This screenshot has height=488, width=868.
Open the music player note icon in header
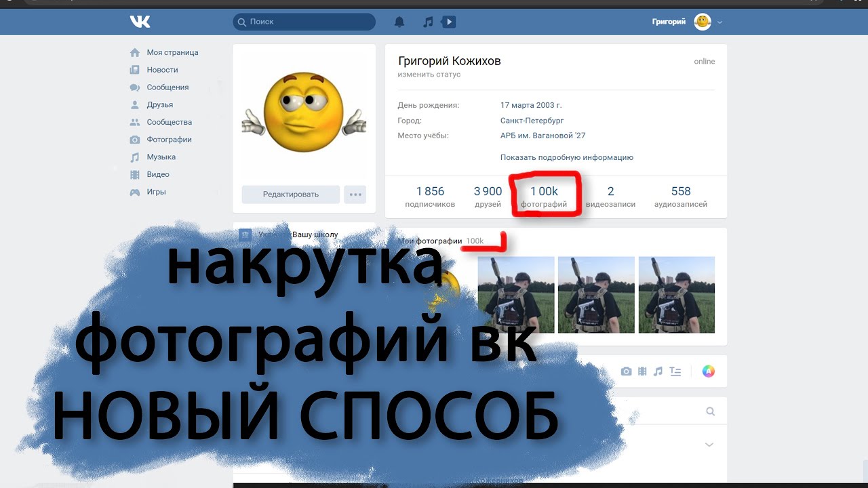pyautogui.click(x=427, y=22)
